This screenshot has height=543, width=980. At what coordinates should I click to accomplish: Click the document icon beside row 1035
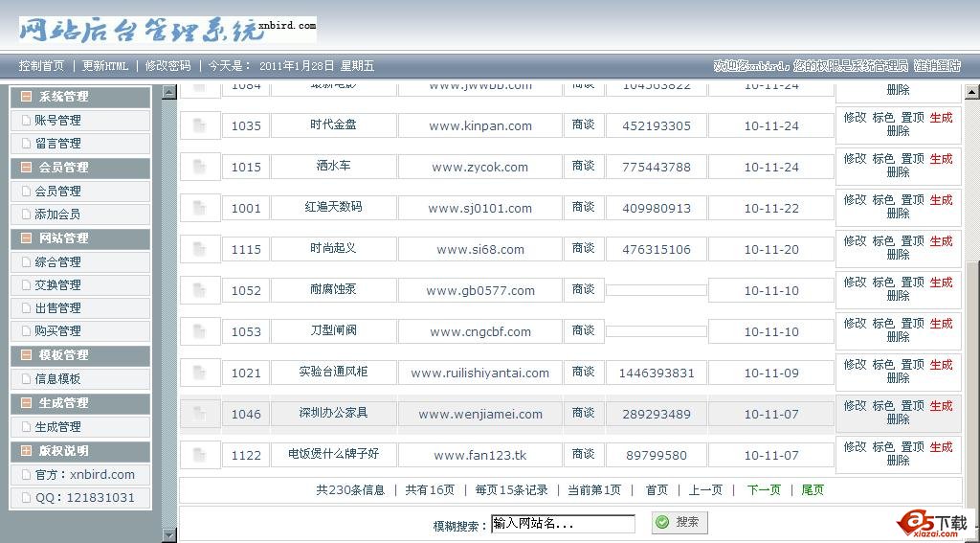pyautogui.click(x=199, y=125)
